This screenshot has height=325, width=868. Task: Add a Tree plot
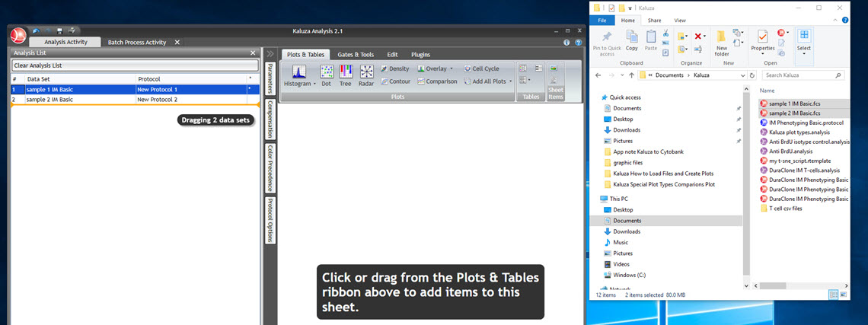coord(346,76)
